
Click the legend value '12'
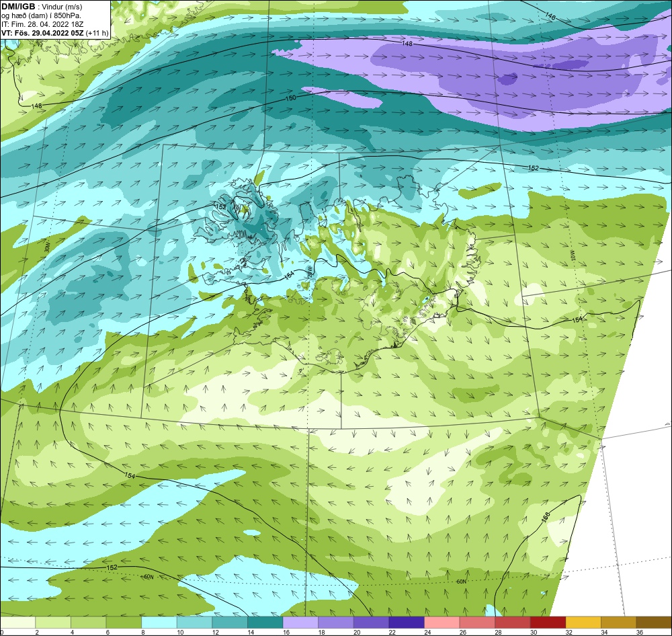pos(215,632)
